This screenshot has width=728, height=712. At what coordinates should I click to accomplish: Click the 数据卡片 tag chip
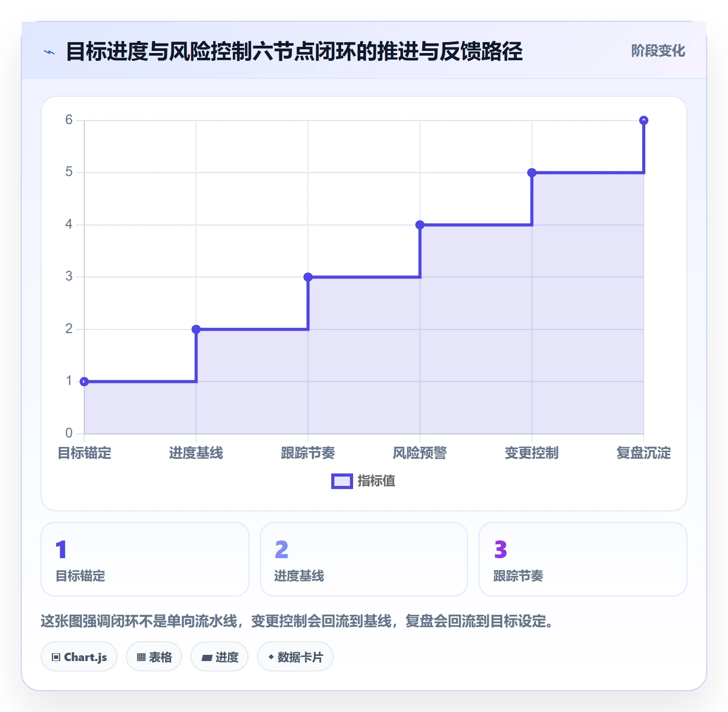[295, 657]
